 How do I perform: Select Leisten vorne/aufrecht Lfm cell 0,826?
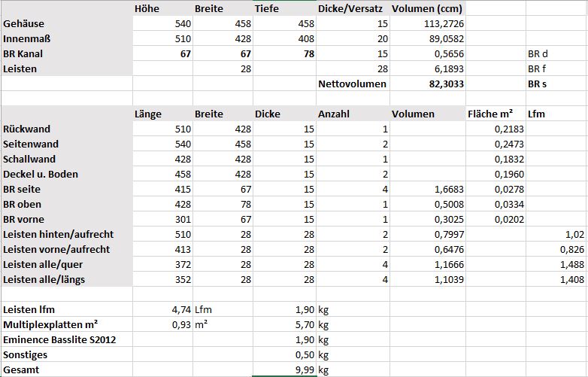click(557, 249)
